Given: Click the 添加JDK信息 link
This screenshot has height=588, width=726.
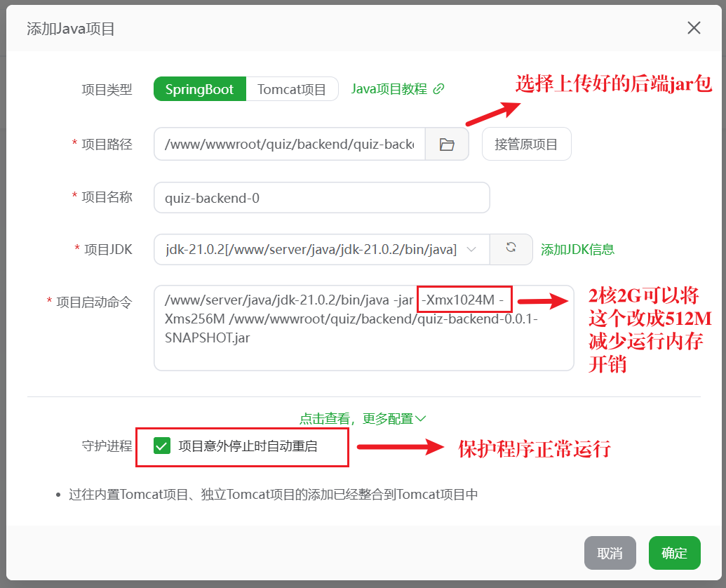Looking at the screenshot, I should (577, 250).
